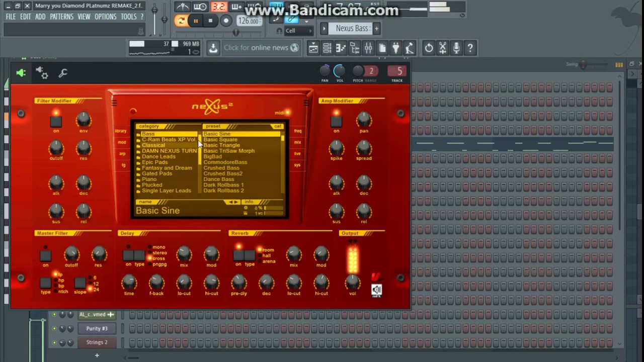Toggle the Master Filter on button
644x362 pixels.
point(46,255)
